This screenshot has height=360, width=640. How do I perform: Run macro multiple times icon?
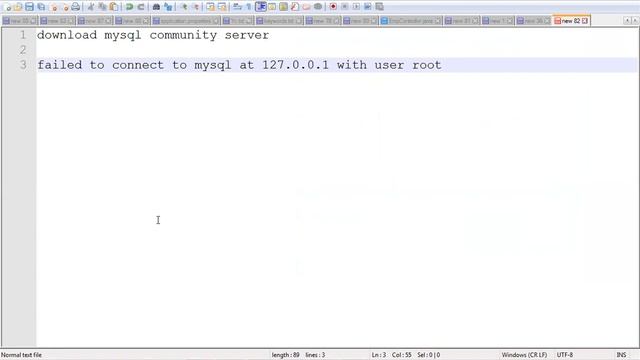click(x=367, y=7)
